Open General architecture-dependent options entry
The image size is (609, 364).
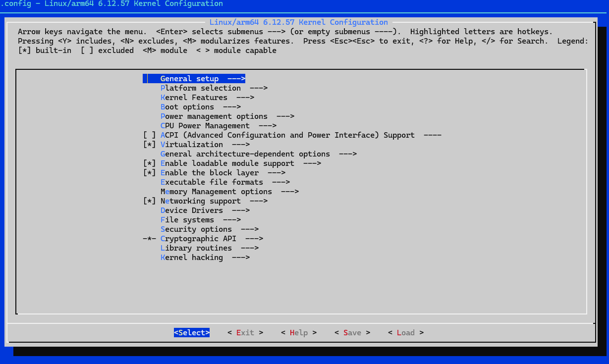pos(259,154)
